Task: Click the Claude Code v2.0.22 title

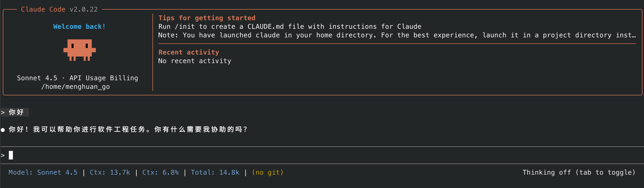Action: point(59,9)
